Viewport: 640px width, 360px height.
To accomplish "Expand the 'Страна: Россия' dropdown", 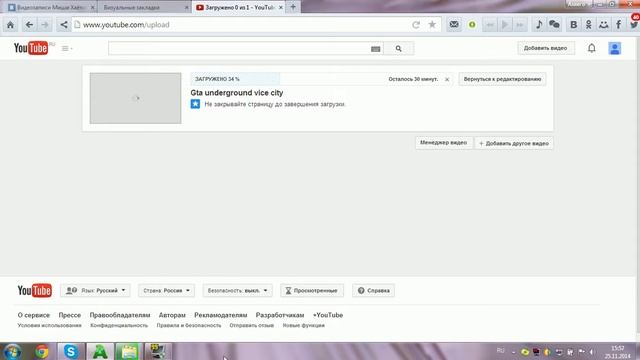I will click(166, 291).
